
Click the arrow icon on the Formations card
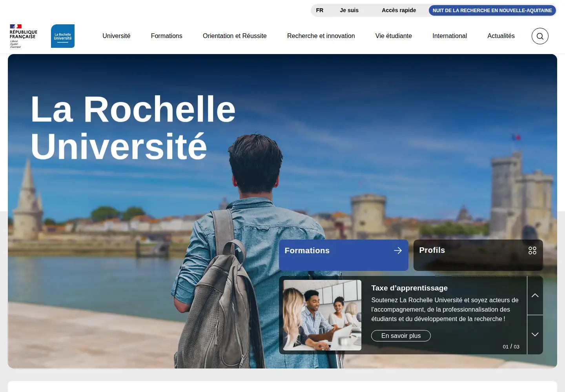[398, 250]
